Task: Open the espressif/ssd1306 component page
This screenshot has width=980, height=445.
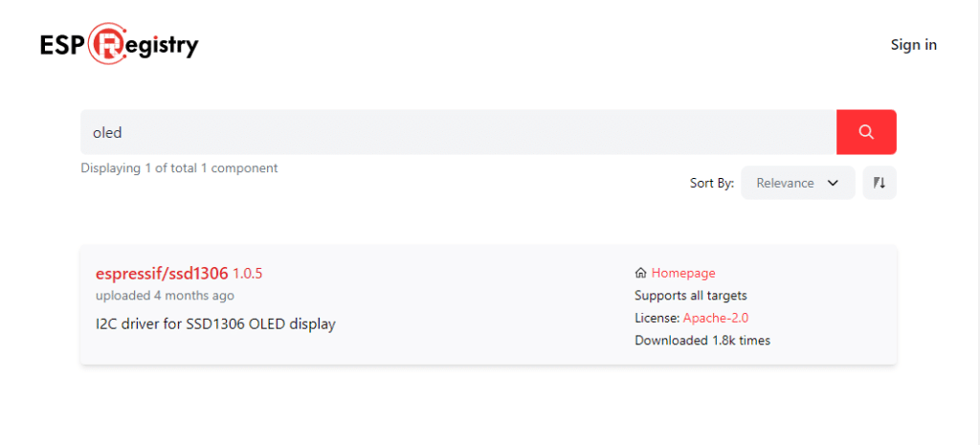Action: pyautogui.click(x=162, y=273)
